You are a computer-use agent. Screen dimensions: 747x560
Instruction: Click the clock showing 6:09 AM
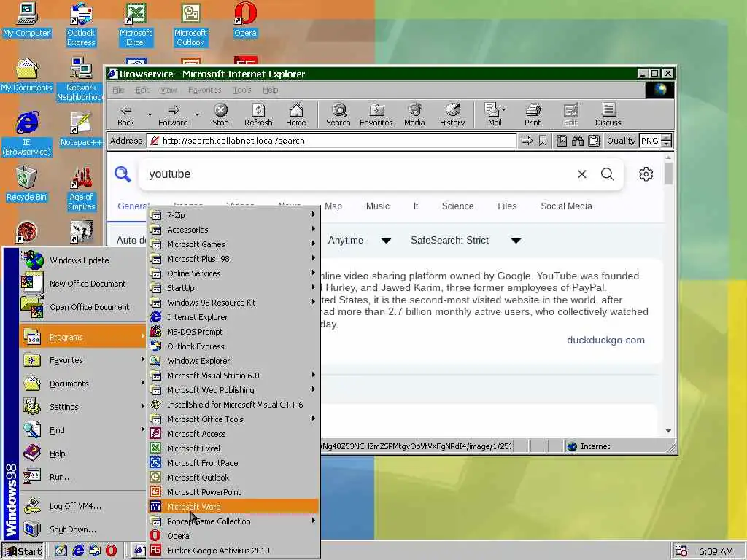(716, 551)
